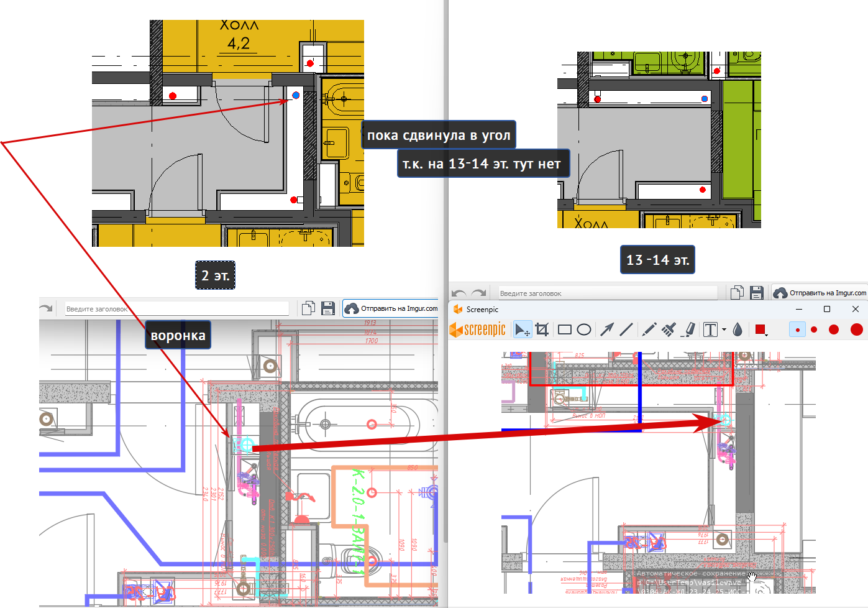Minimize the Screenpic window
This screenshot has width=868, height=608.
[799, 309]
